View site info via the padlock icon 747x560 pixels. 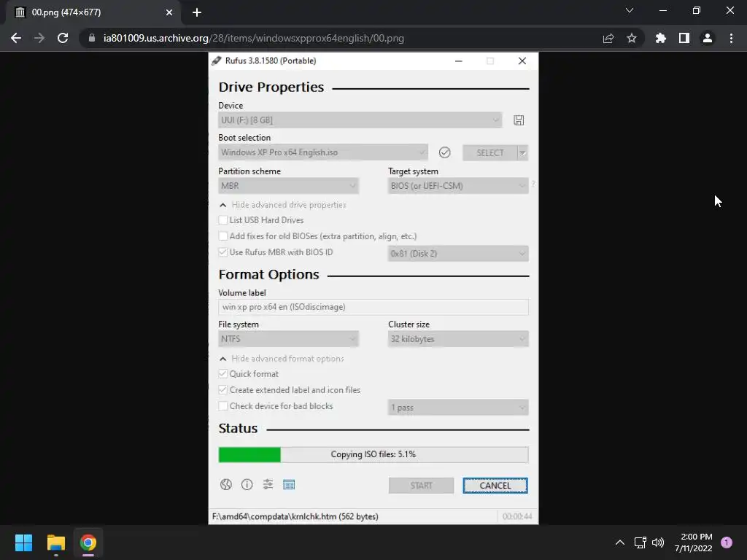pyautogui.click(x=92, y=38)
